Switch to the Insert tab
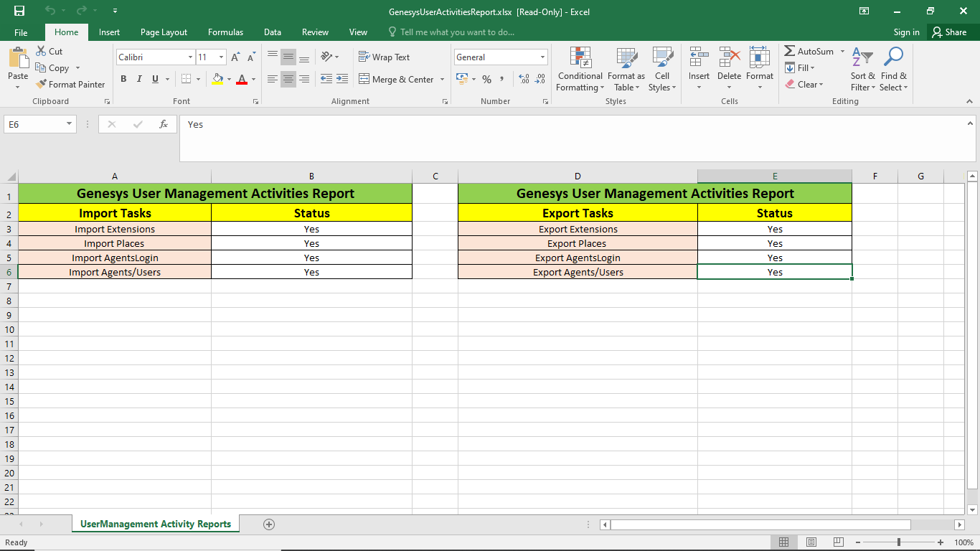 pyautogui.click(x=109, y=32)
